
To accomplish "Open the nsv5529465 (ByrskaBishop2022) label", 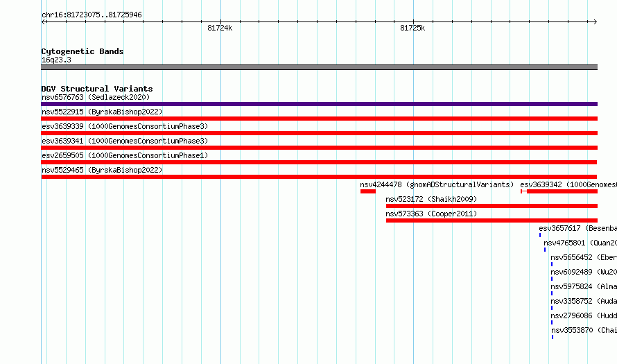I will point(102,170).
